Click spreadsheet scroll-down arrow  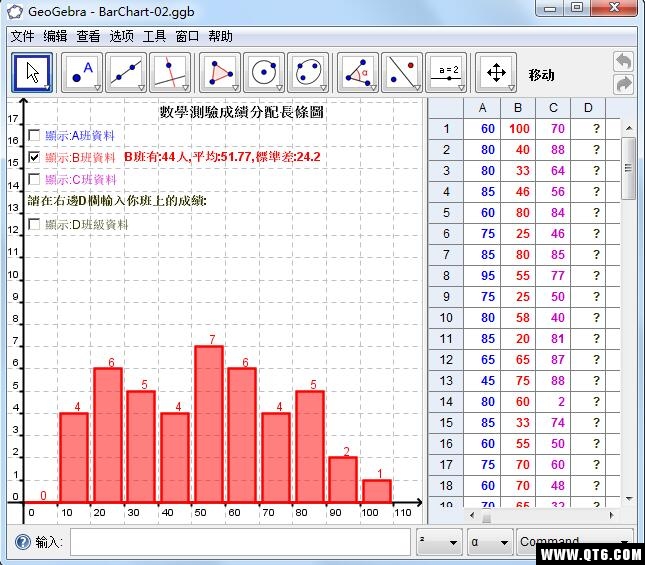pos(629,499)
